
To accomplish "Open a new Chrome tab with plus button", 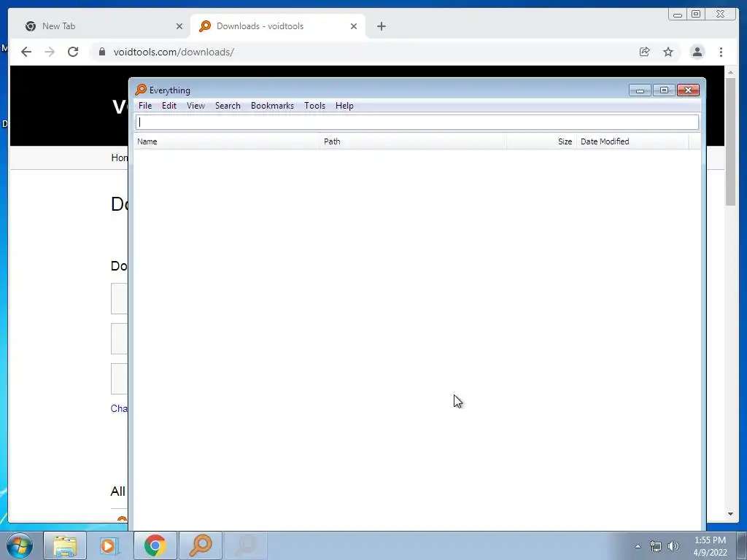I will 381,26.
